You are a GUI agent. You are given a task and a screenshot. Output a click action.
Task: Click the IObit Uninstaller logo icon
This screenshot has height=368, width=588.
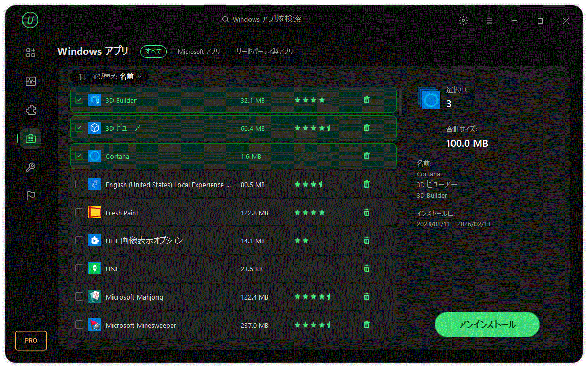coord(30,20)
